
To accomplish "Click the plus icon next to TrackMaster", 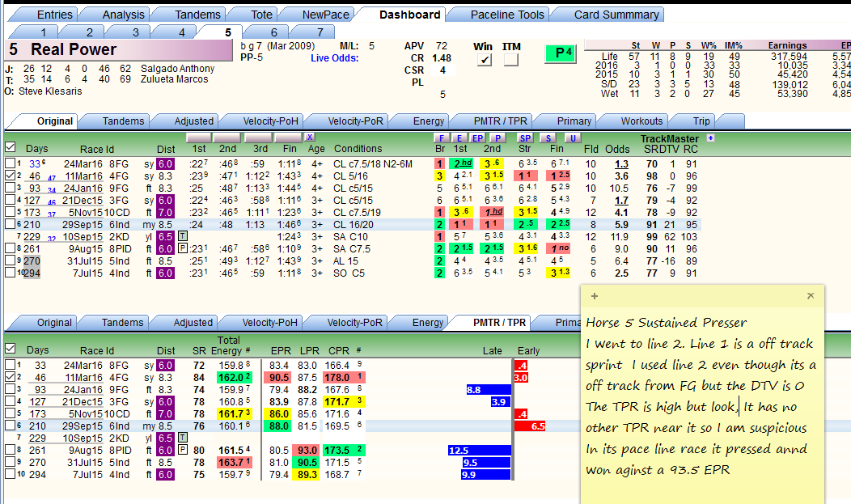I will coord(710,138).
